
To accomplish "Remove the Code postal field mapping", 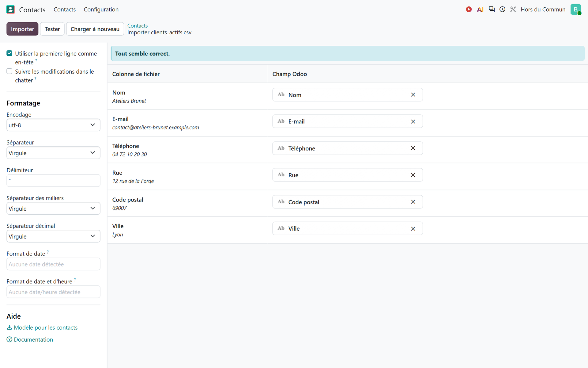I will click(x=413, y=202).
